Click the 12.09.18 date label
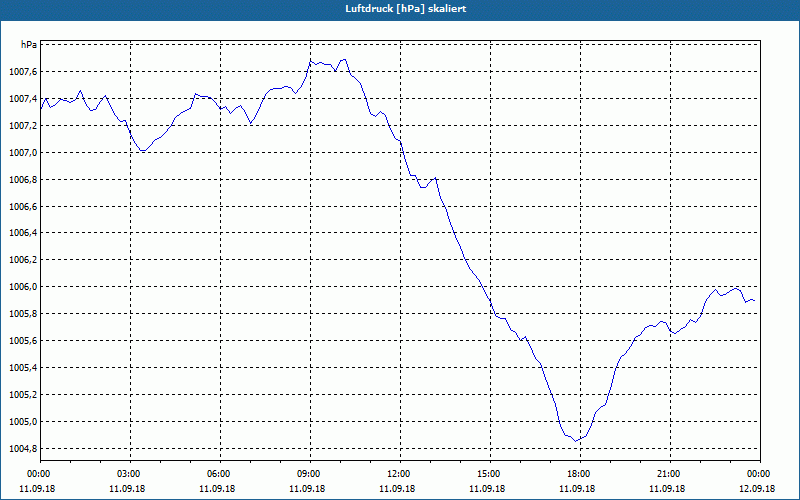This screenshot has height=500, width=800. [757, 489]
